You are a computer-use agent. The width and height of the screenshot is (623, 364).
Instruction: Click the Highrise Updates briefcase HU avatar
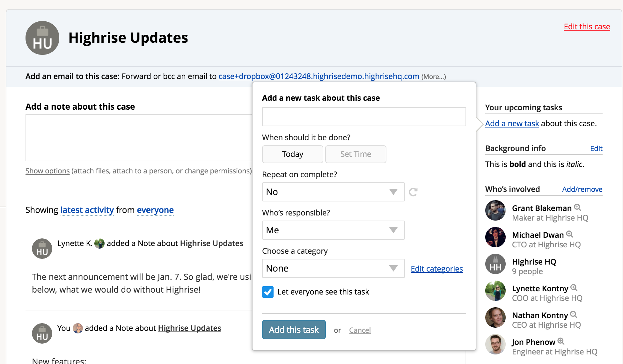coord(42,38)
